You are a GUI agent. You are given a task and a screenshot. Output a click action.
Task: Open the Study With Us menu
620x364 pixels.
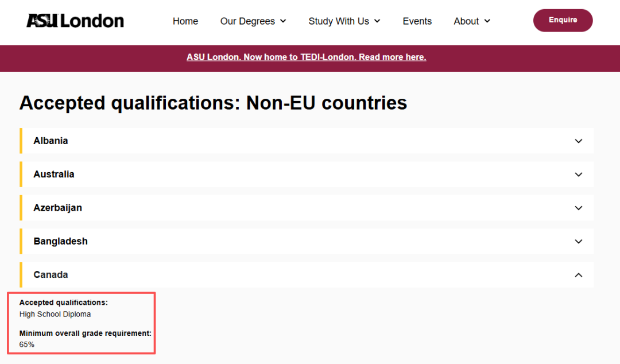click(339, 21)
